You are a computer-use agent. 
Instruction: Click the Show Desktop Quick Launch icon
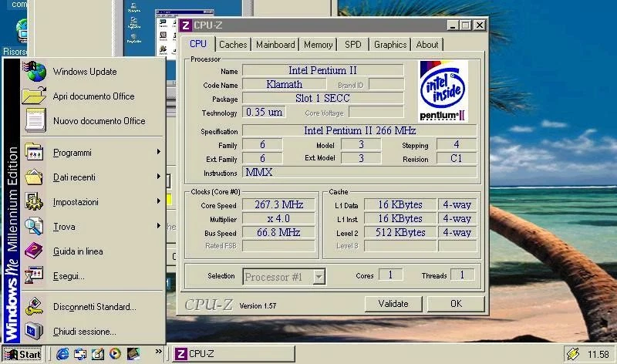[x=98, y=354]
